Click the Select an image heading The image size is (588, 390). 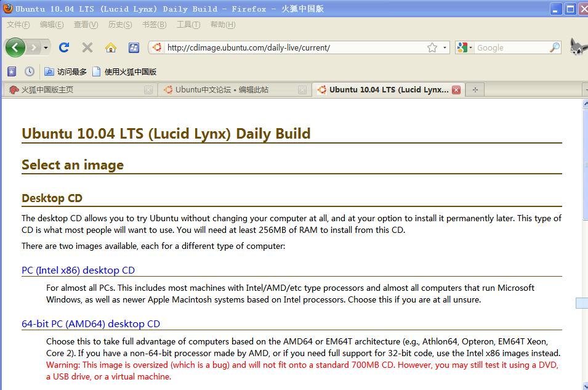point(73,165)
